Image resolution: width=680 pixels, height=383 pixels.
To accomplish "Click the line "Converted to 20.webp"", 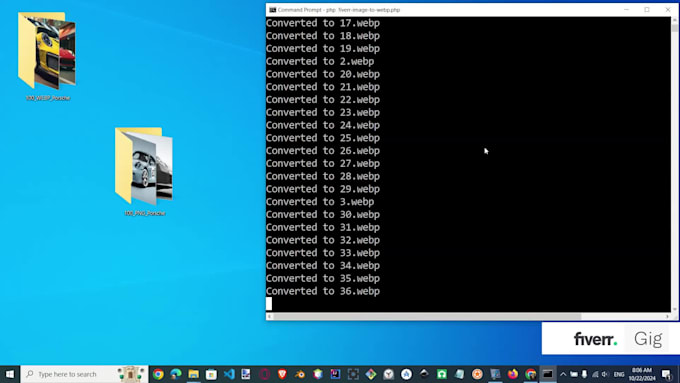I will coord(323,74).
